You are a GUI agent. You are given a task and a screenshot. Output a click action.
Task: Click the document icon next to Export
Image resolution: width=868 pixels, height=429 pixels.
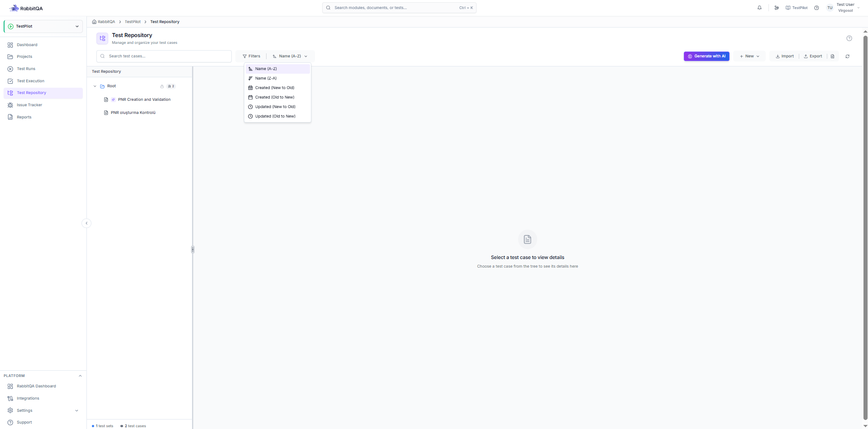pyautogui.click(x=832, y=57)
